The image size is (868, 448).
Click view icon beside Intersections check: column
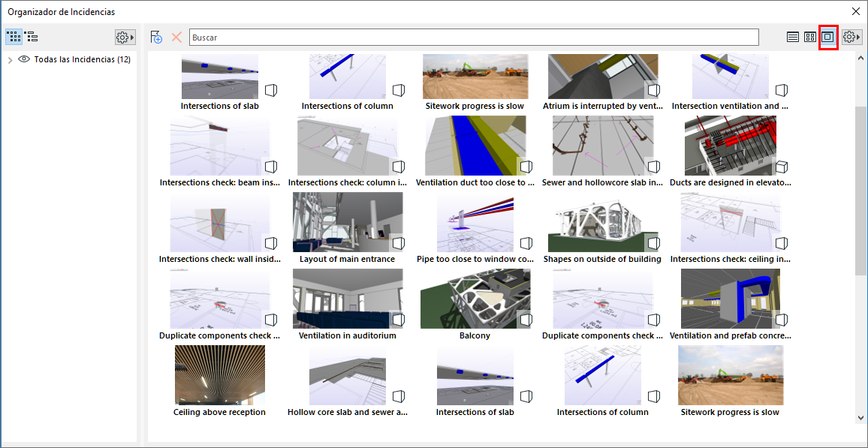click(x=399, y=167)
